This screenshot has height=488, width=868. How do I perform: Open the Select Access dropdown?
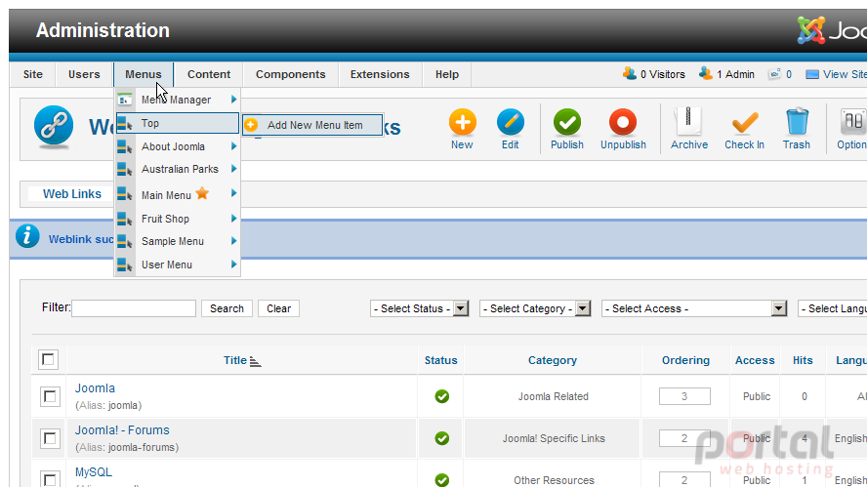(x=694, y=308)
